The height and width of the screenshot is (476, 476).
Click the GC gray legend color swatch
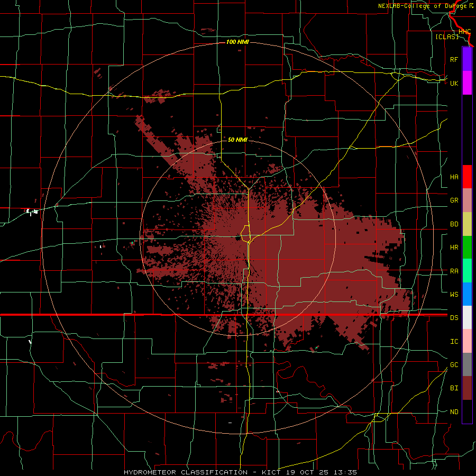pyautogui.click(x=467, y=364)
